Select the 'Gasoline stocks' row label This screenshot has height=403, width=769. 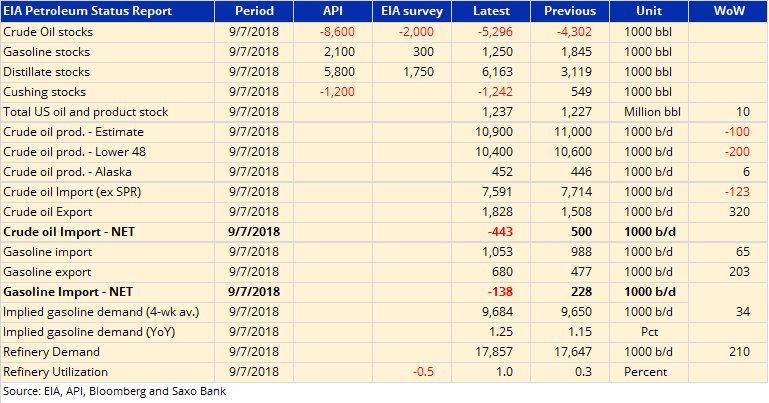(x=47, y=52)
